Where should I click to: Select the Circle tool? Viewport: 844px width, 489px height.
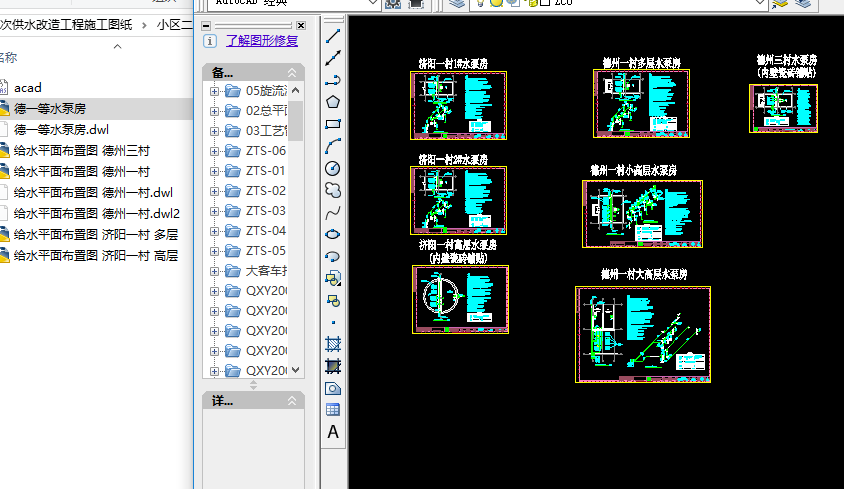[x=333, y=169]
